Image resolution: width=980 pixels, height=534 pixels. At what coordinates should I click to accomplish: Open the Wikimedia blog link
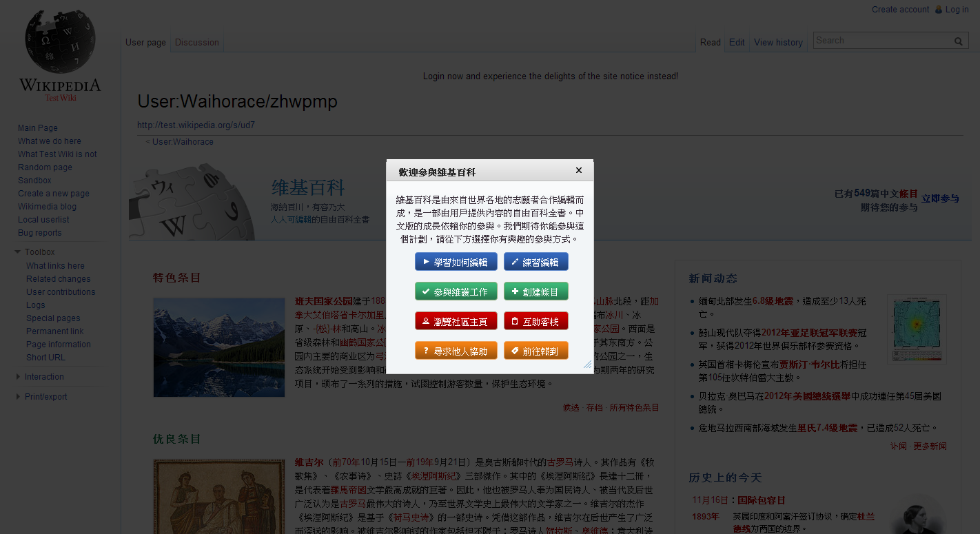tap(47, 207)
